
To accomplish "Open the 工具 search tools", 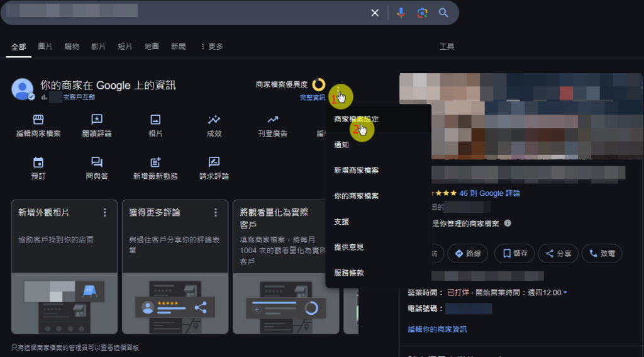I will click(447, 47).
